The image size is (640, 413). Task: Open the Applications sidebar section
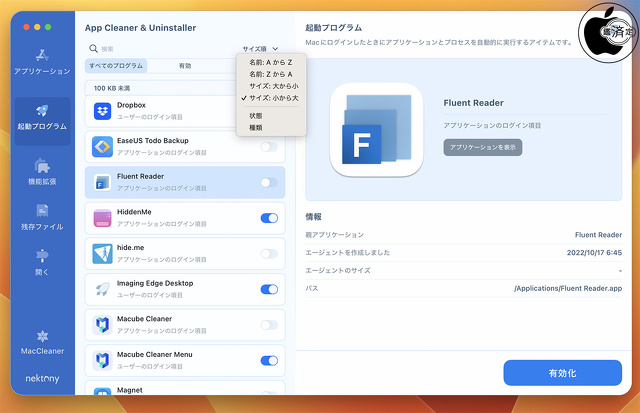coord(42,62)
